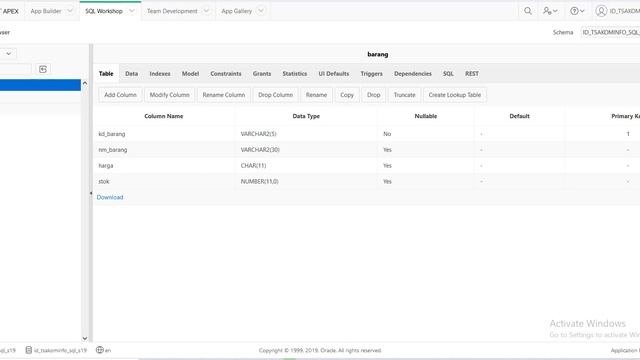
Task: Open the object type selector dropdown in the sidebar
Action: click(8, 53)
